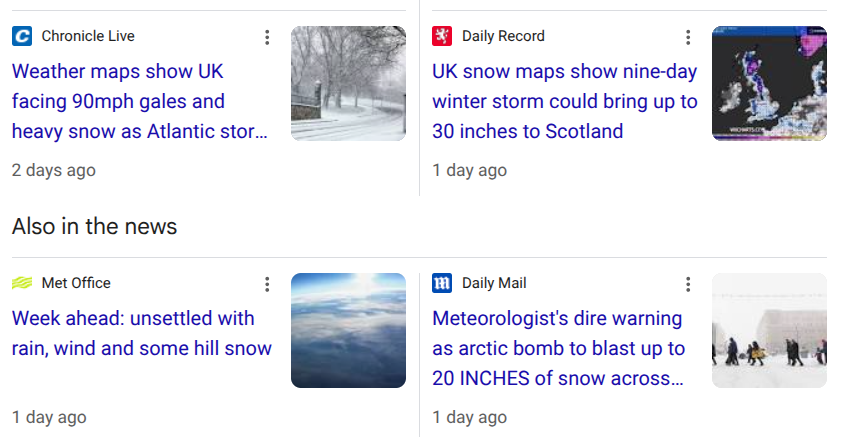Open three-dot menu for Met Office article
Viewport: 862px width, 437px height.
coord(267,285)
